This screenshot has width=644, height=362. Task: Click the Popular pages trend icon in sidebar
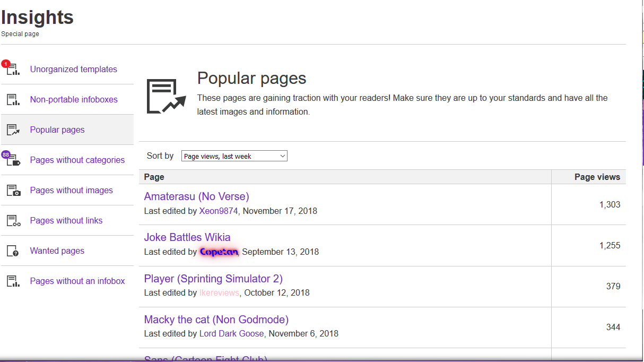click(x=13, y=130)
